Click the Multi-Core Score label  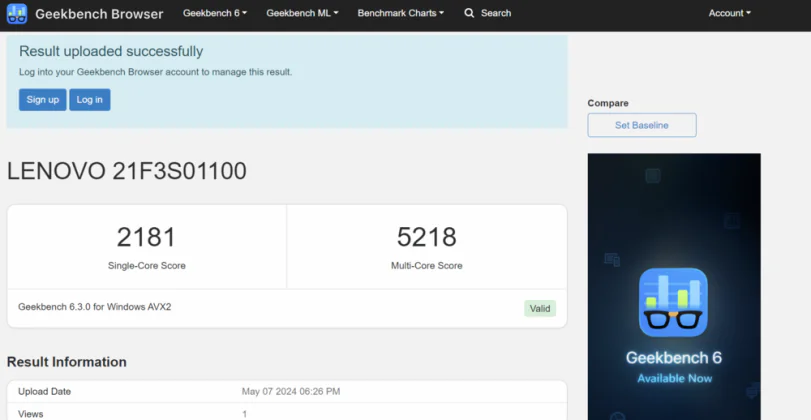(x=427, y=265)
